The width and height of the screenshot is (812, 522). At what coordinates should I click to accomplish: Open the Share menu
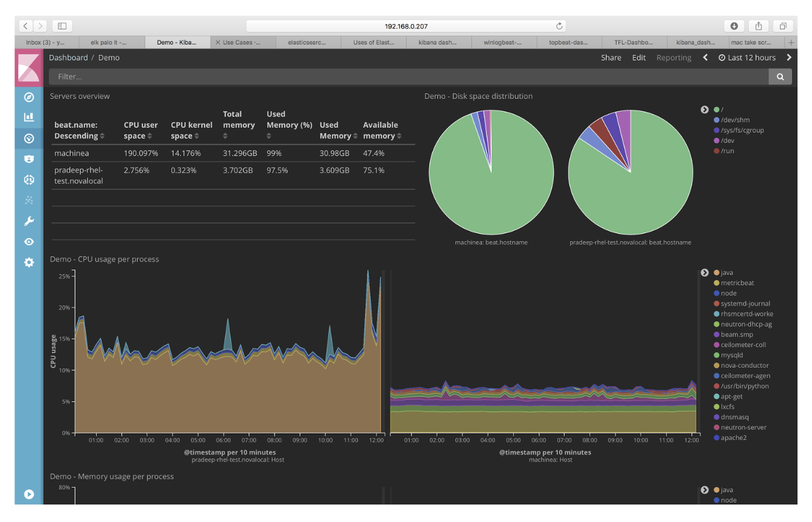click(x=611, y=58)
